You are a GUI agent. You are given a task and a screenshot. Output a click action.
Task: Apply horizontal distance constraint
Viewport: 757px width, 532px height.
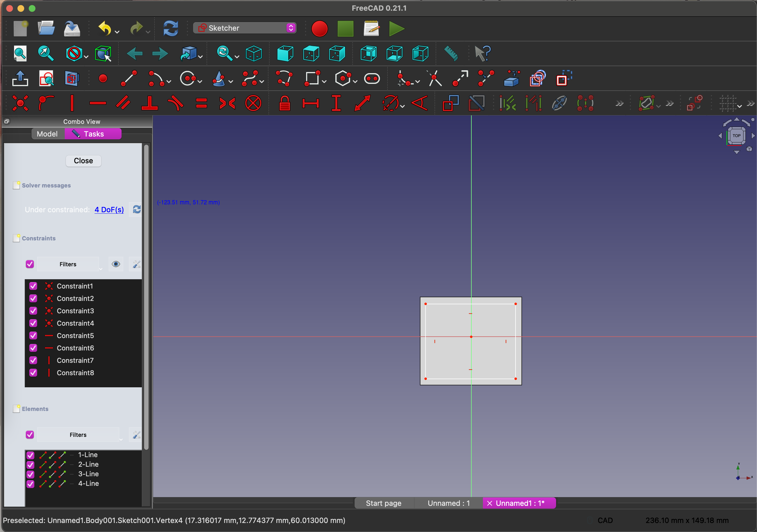tap(311, 103)
